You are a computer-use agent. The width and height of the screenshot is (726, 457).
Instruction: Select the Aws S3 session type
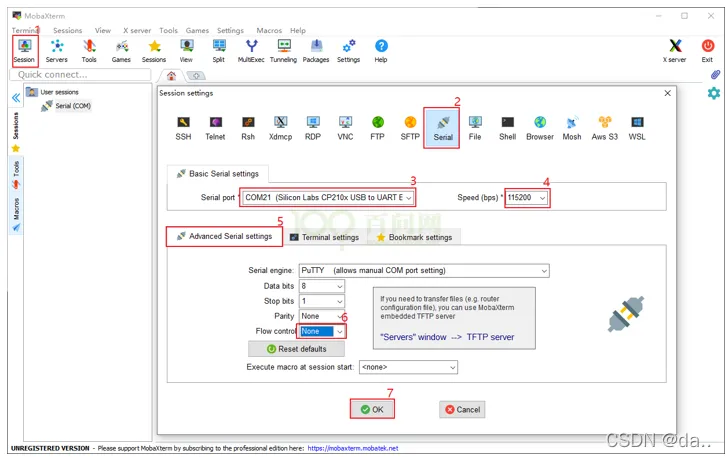pyautogui.click(x=605, y=128)
